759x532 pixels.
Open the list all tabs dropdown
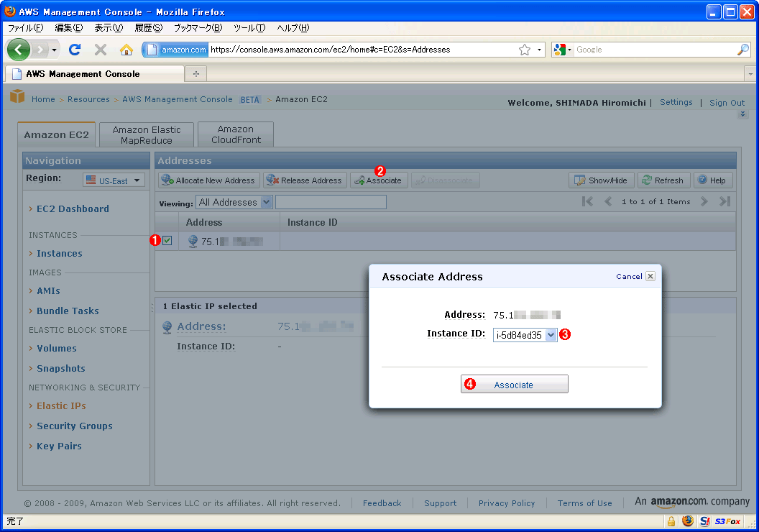tap(750, 73)
